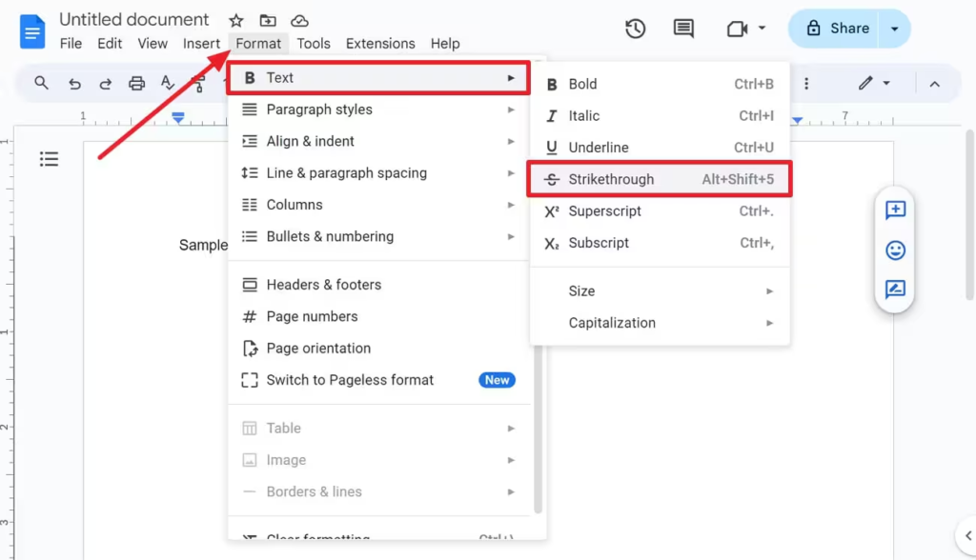Screen dimensions: 976x560
Task: Open the Print icon
Action: point(136,83)
